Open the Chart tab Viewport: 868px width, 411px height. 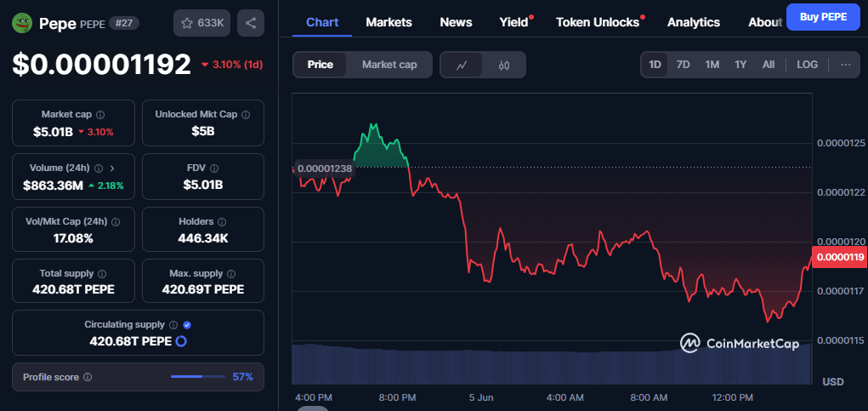pyautogui.click(x=322, y=22)
